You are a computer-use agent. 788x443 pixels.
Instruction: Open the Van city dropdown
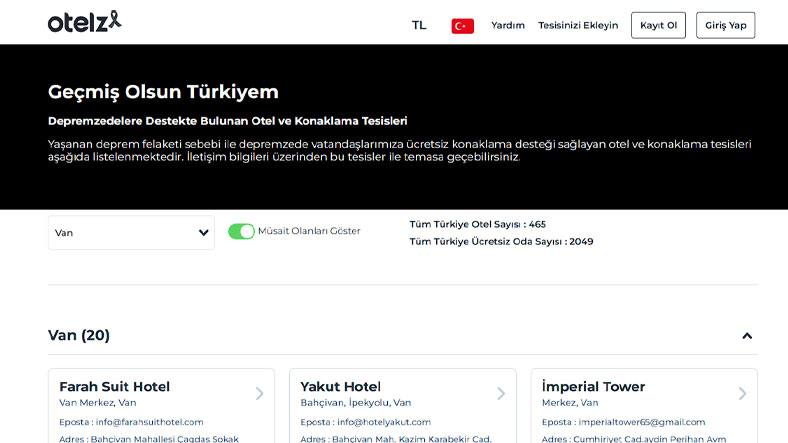click(x=131, y=233)
